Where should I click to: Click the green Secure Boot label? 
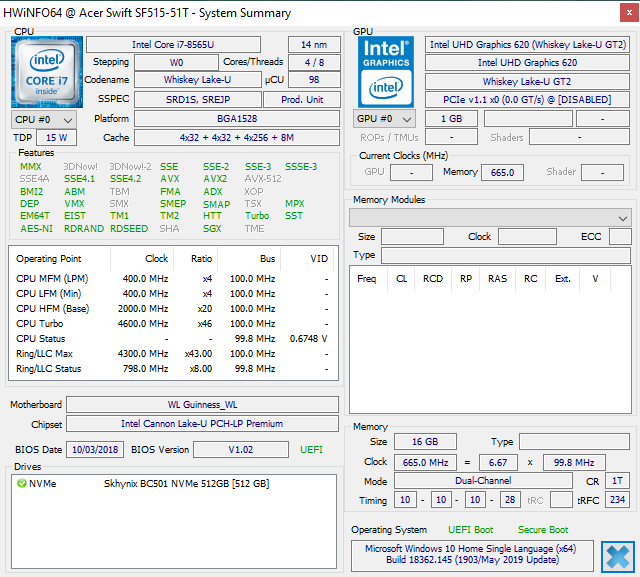coord(543,529)
